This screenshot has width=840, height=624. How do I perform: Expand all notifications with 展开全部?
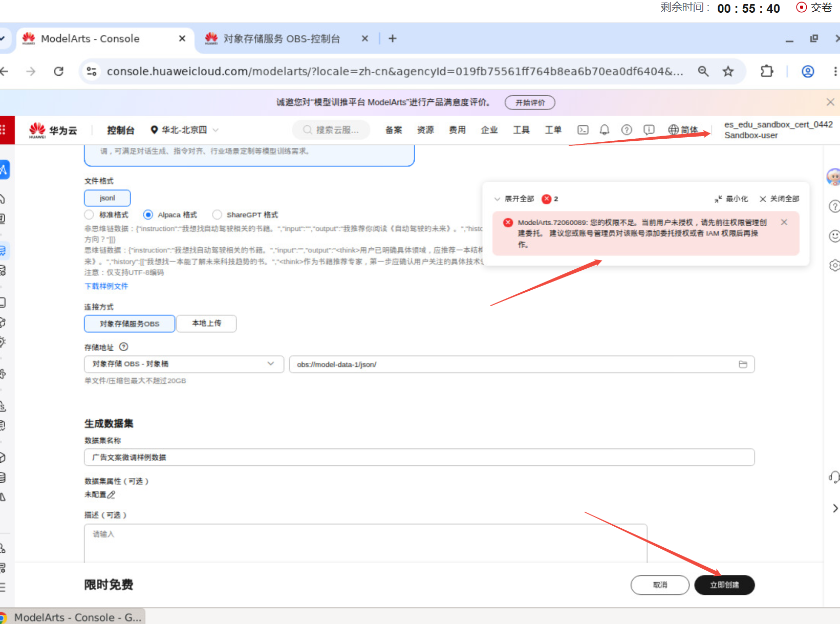click(514, 199)
